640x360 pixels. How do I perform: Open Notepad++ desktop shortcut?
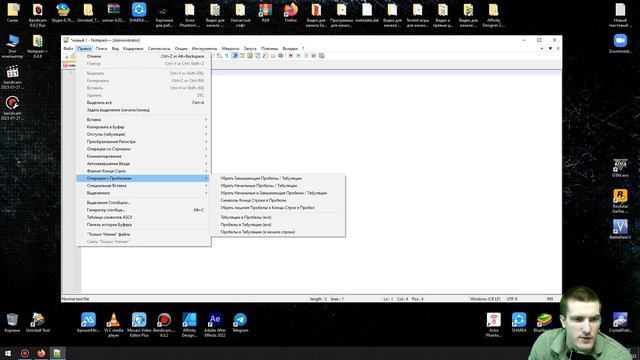click(x=38, y=46)
